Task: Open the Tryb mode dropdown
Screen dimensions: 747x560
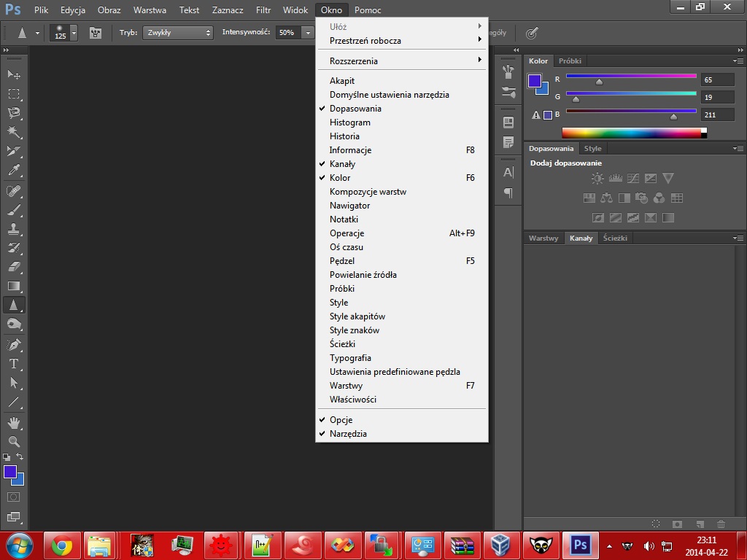Action: point(178,32)
